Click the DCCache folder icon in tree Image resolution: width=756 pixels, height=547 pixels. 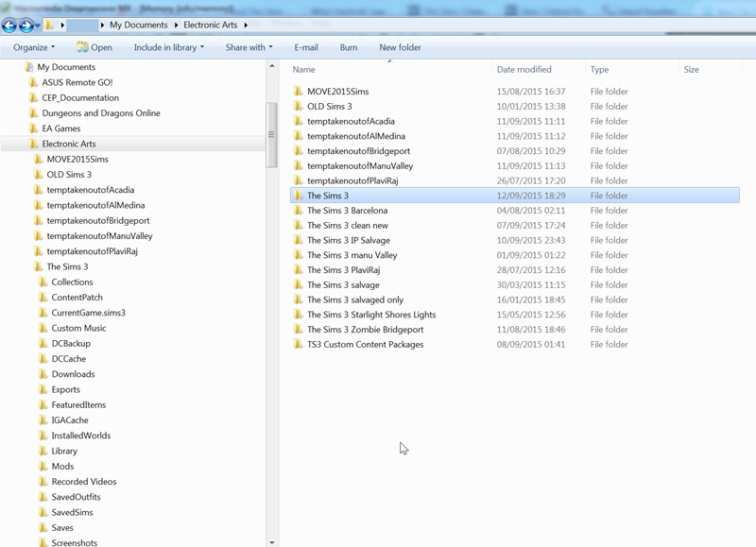(x=43, y=359)
